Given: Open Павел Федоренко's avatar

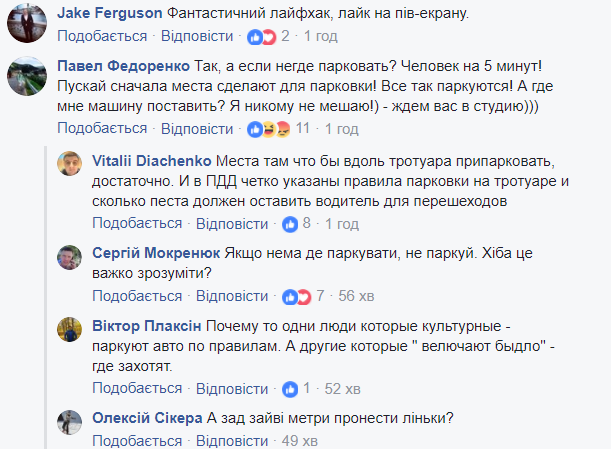Looking at the screenshot, I should (25, 75).
